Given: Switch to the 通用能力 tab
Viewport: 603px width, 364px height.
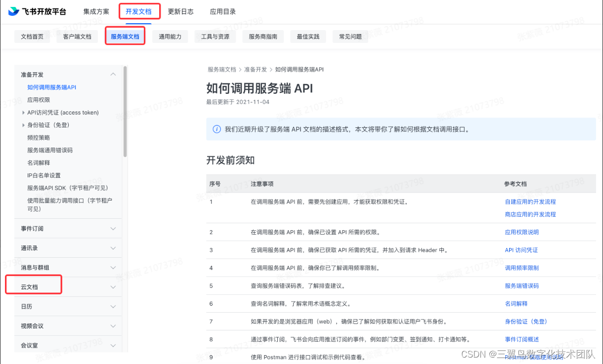Looking at the screenshot, I should pos(170,37).
